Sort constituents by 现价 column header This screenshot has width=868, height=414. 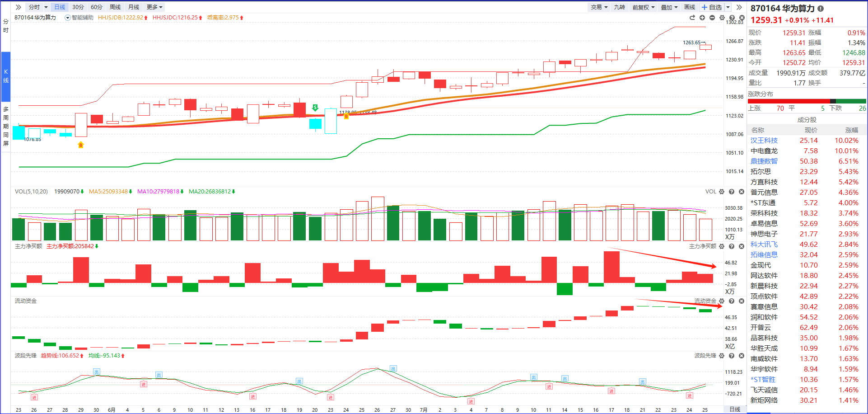coord(811,130)
